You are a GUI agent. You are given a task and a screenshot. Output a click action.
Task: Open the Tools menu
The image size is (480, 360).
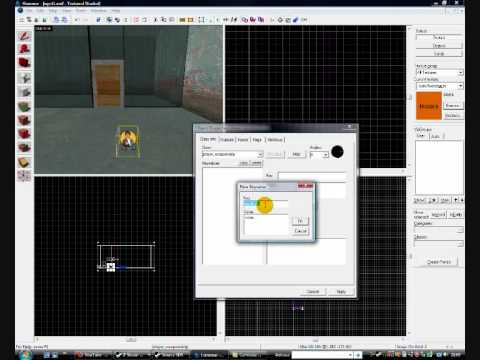81,11
